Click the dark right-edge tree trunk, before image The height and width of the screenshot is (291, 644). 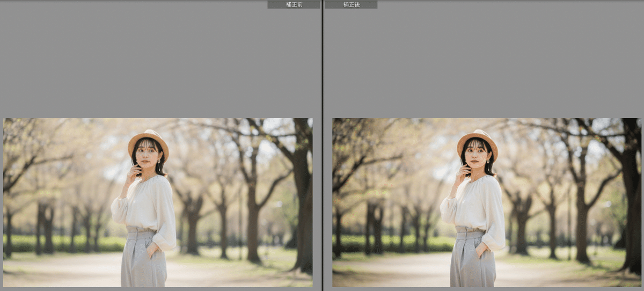[303, 215]
